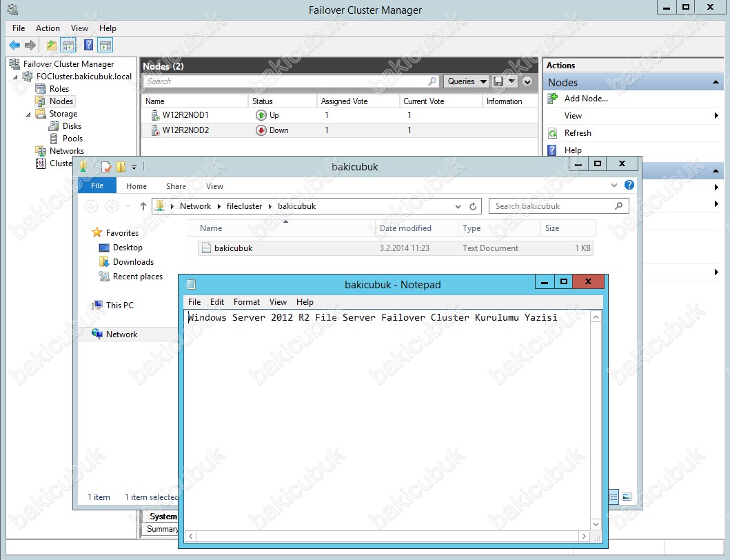Sort files by Date modified column header
Viewport: 730px width, 560px height.
416,228
